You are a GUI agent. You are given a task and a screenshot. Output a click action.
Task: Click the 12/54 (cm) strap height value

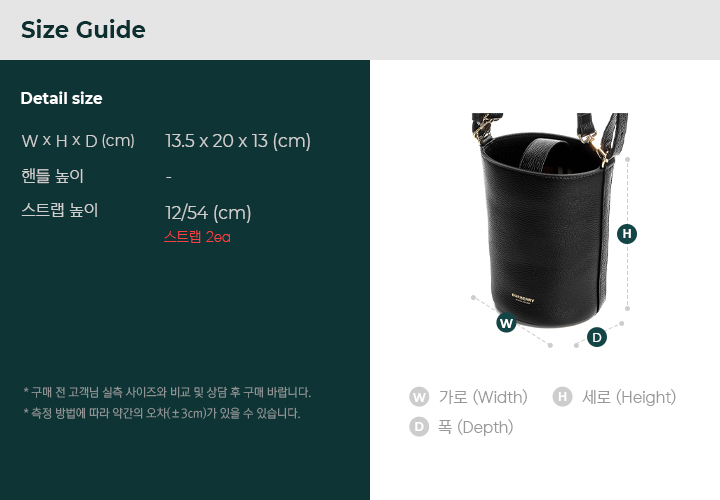pos(208,213)
